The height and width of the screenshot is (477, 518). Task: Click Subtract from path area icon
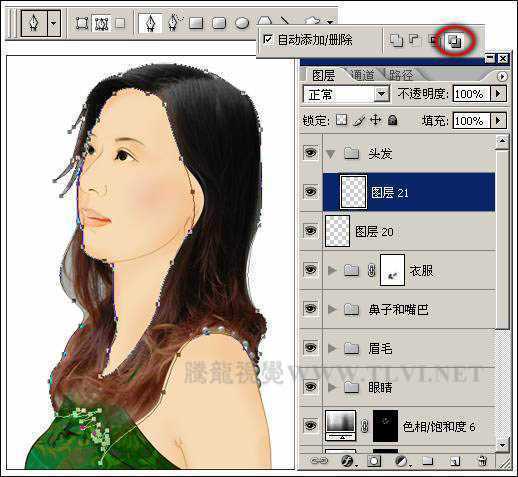click(414, 40)
